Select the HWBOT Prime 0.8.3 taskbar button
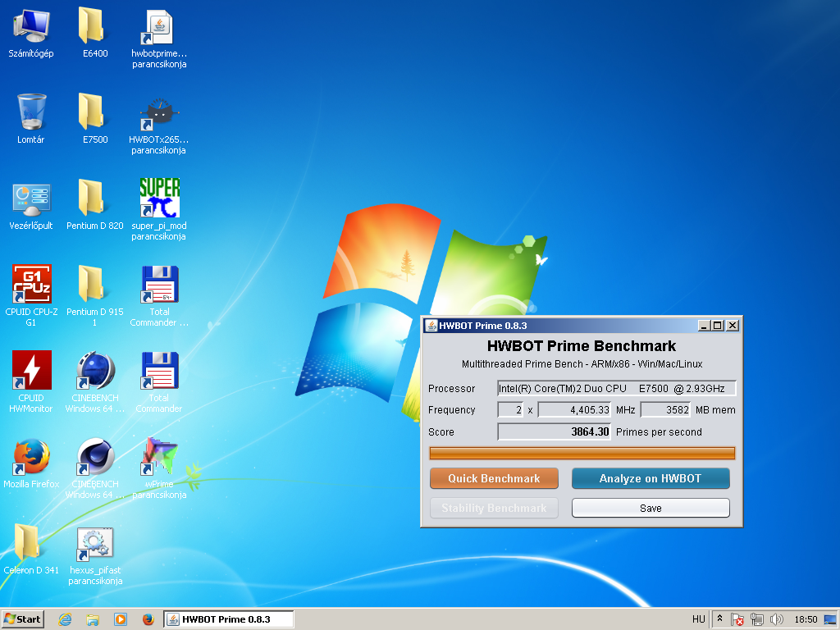The width and height of the screenshot is (840, 630). click(x=229, y=619)
